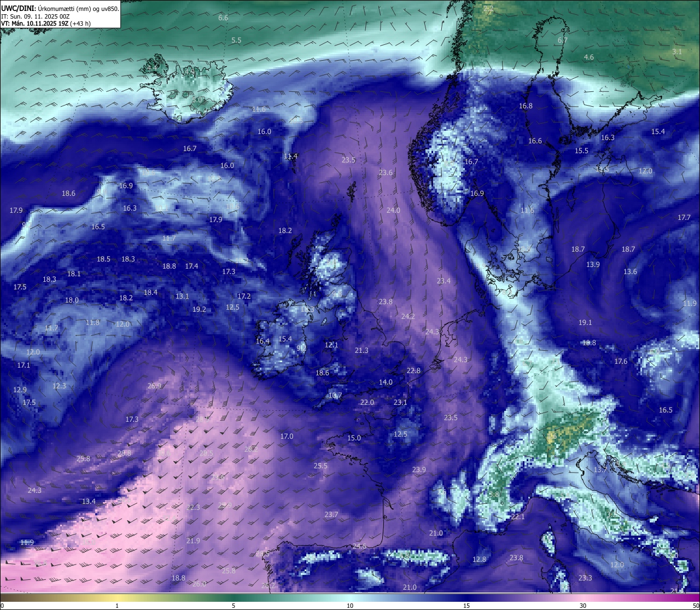Click the map value '23.7'
The image size is (700, 610).
pos(331,515)
